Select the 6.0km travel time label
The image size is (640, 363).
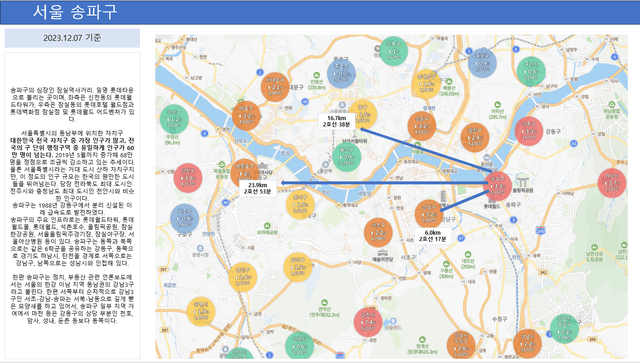(433, 236)
